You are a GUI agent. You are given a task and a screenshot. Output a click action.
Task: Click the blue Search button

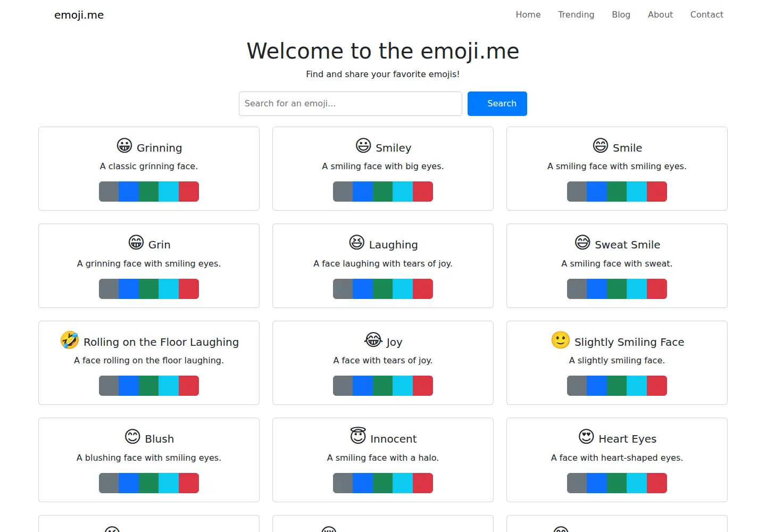(x=497, y=104)
